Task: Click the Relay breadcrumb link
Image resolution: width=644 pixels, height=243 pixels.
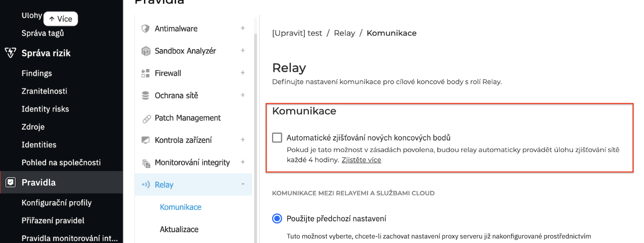Action: (x=344, y=33)
